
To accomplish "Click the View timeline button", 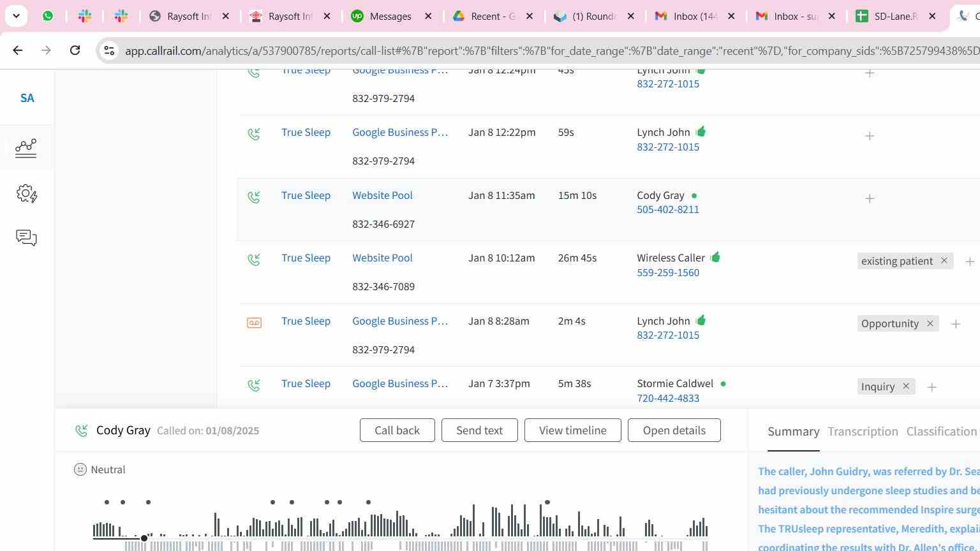I will 573,430.
